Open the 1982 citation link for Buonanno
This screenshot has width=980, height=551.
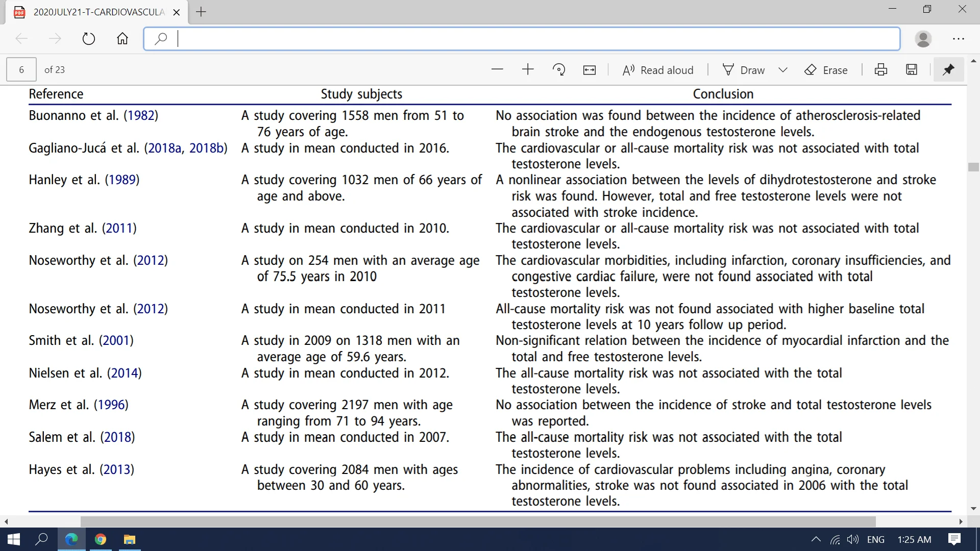coord(141,116)
